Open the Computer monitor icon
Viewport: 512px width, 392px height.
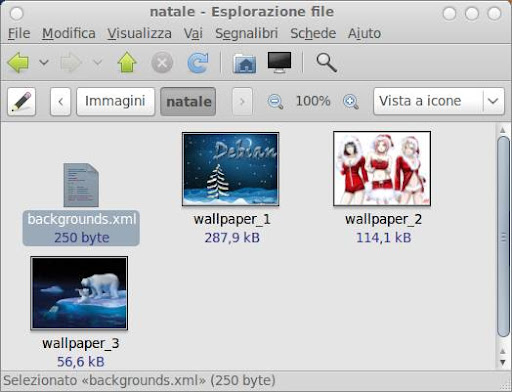tap(279, 62)
